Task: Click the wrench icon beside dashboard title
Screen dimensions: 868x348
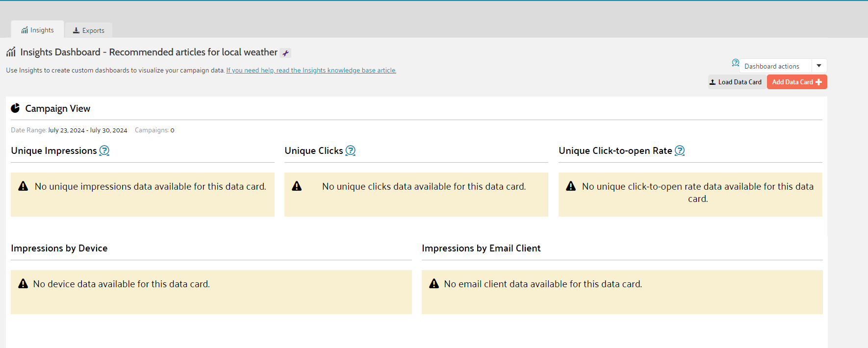Action: pos(285,53)
